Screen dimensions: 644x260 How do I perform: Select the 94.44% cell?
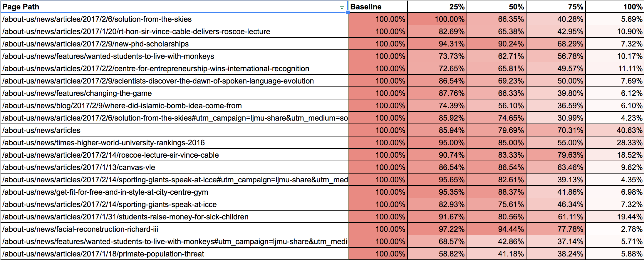pos(497,229)
